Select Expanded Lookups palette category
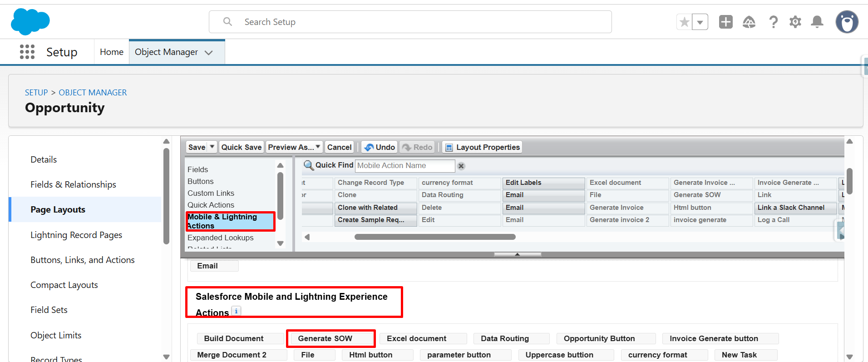Image resolution: width=868 pixels, height=362 pixels. [221, 238]
